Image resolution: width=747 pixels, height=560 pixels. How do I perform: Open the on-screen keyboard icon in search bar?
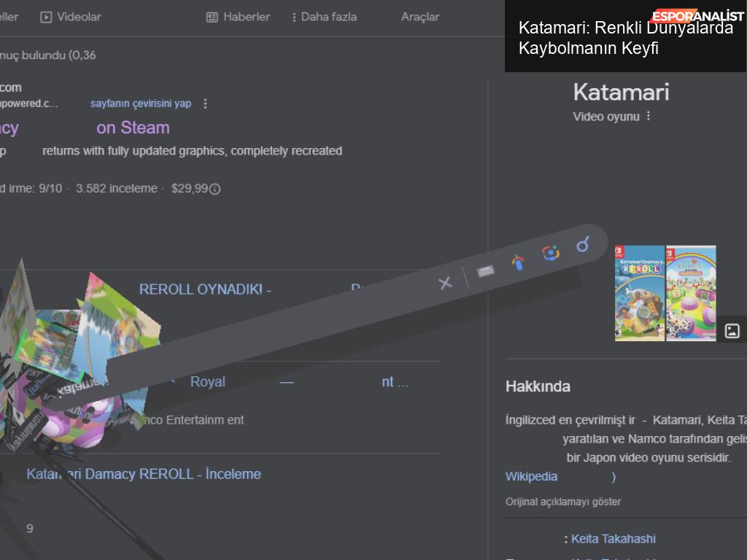click(x=486, y=271)
